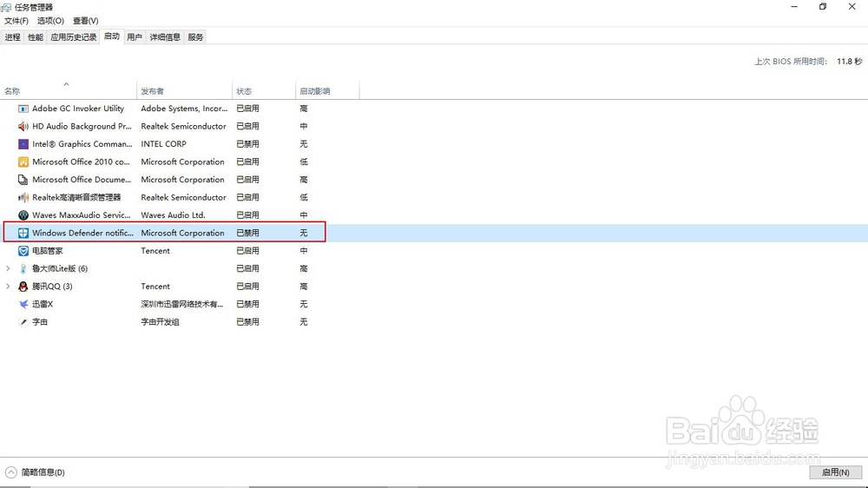
Task: Select the Adobe GC Invoker Utility row name
Action: coord(78,109)
